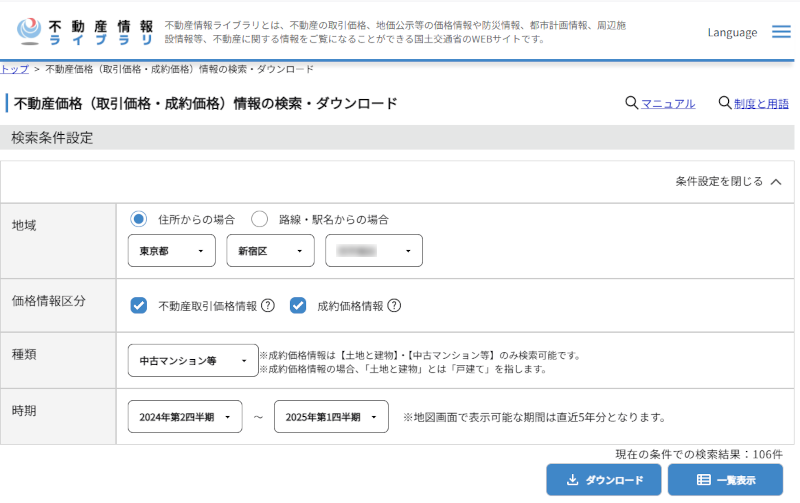Select the 路線・駅名からの場合 radio button
Viewport: 800px width, 503px height.
point(260,219)
